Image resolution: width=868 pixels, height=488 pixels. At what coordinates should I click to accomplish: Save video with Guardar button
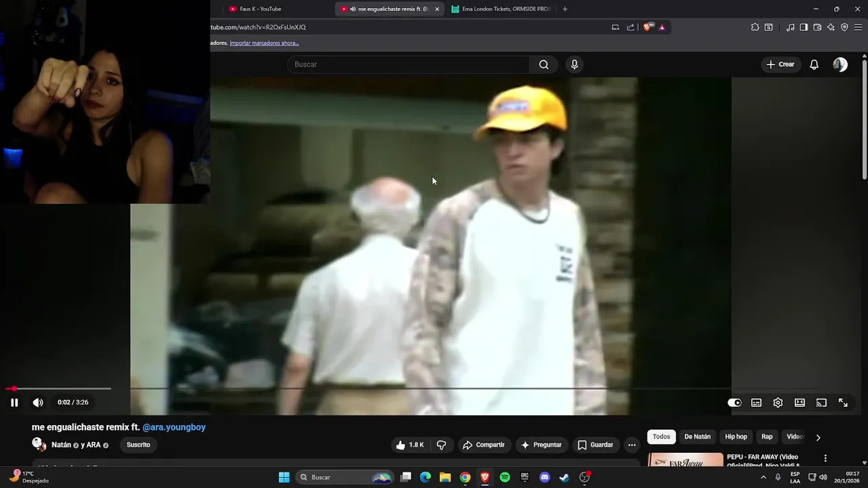[x=595, y=445]
